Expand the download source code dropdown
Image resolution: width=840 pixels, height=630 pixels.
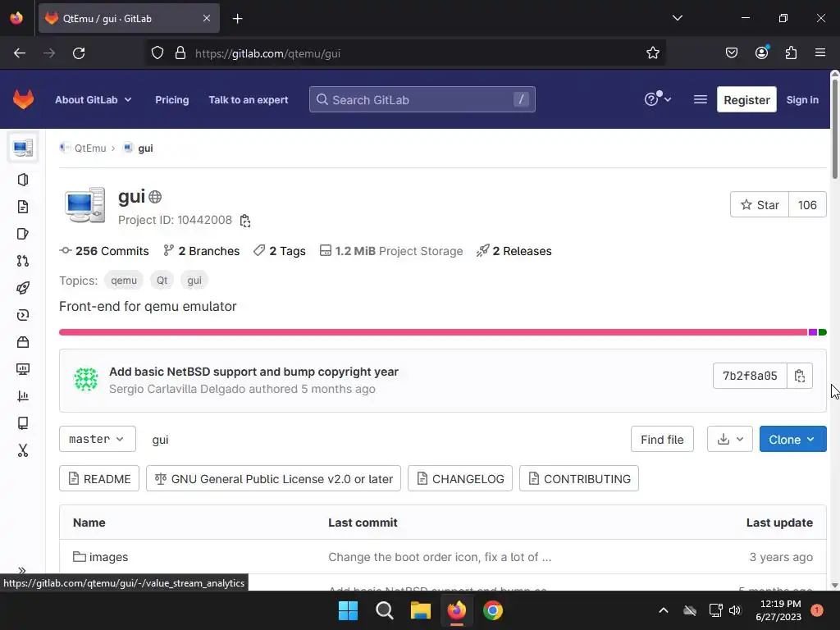tap(729, 440)
